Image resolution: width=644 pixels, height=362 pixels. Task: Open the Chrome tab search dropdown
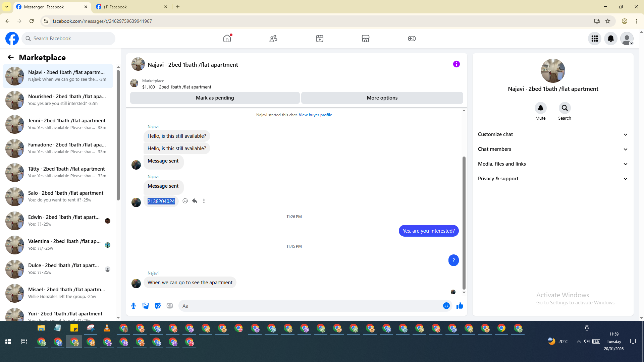(x=7, y=7)
